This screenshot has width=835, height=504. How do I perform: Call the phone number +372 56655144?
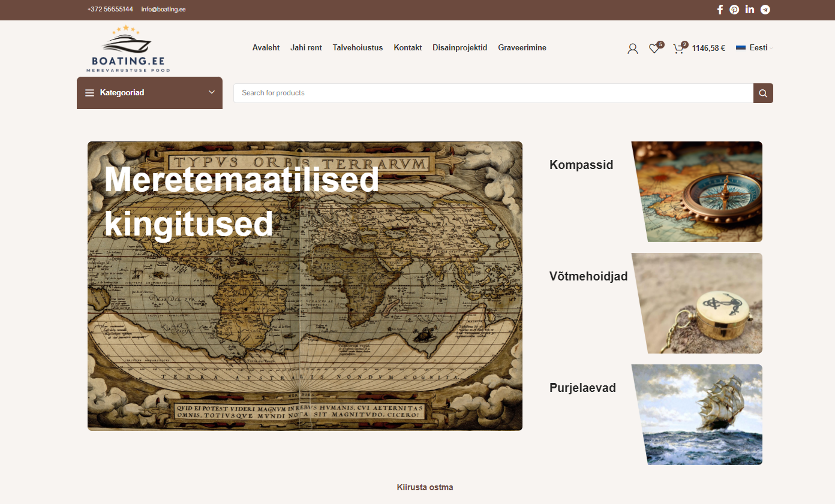pos(110,10)
